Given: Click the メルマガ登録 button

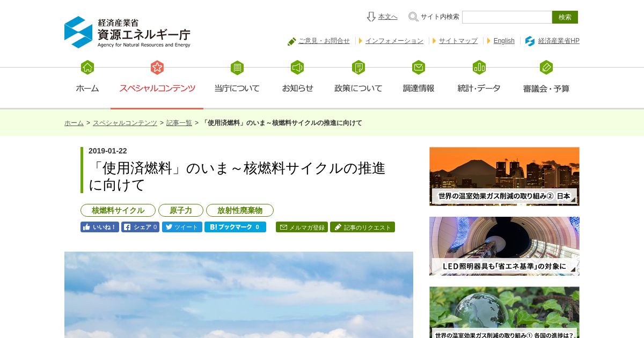Looking at the screenshot, I should pyautogui.click(x=302, y=227).
